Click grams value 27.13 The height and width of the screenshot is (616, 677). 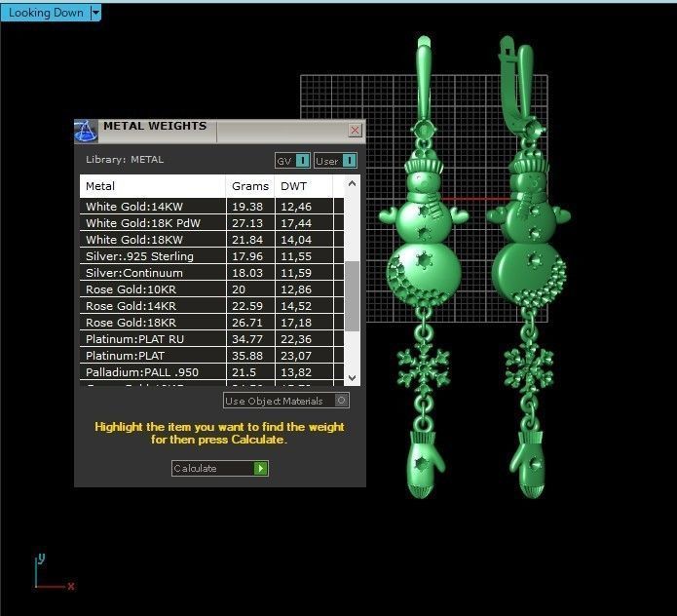coord(247,223)
